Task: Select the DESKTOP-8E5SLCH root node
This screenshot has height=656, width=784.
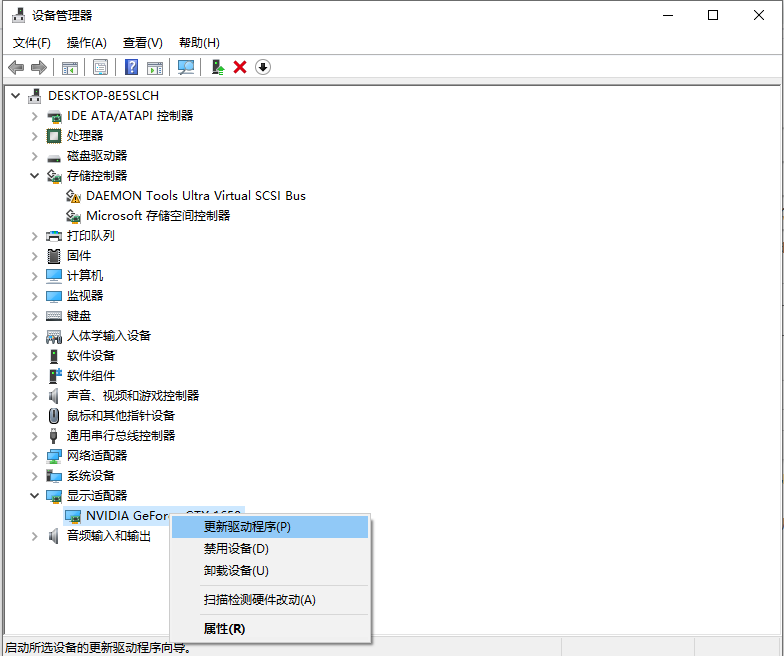Action: pyautogui.click(x=103, y=96)
